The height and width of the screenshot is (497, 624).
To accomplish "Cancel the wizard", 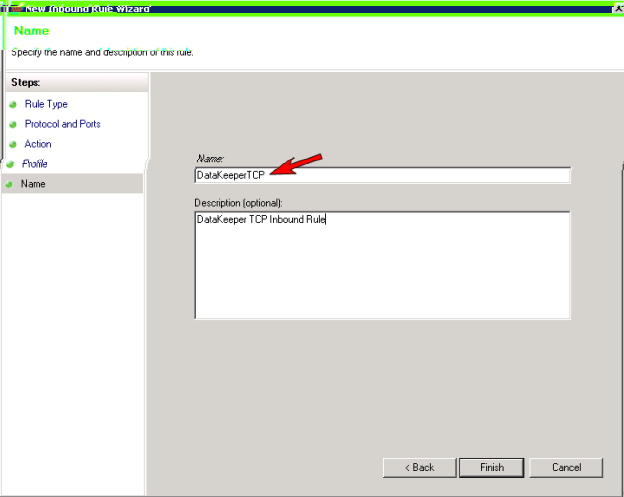I will coord(566,467).
